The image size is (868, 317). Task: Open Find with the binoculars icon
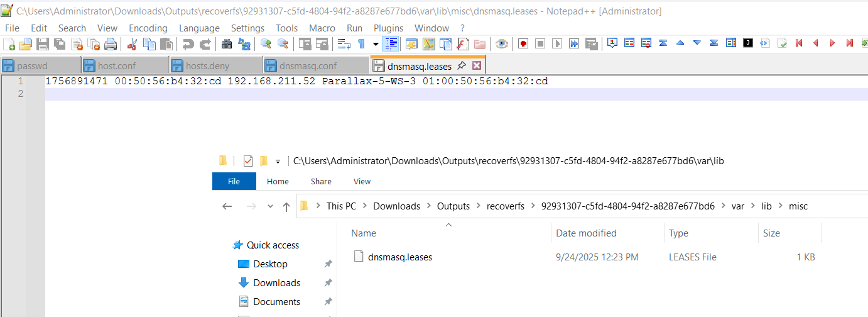pyautogui.click(x=227, y=43)
